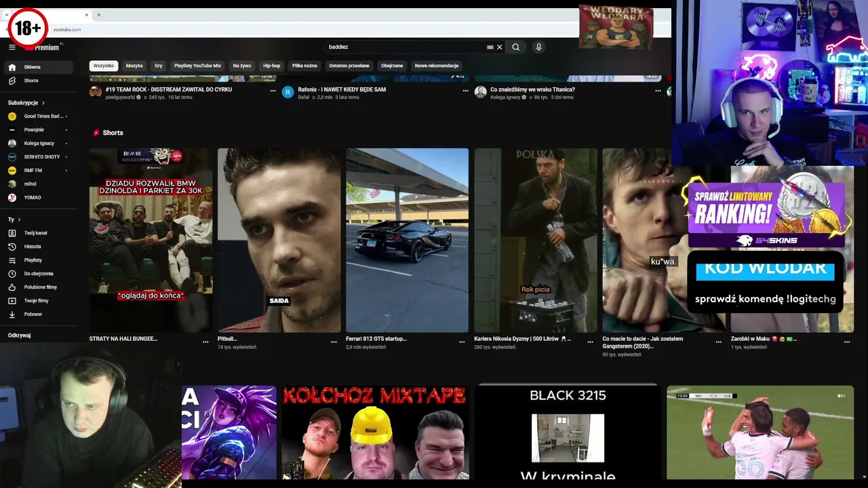Click Kolega Ignacy avatar under Titanic video
868x488 pixels.
pyautogui.click(x=480, y=91)
